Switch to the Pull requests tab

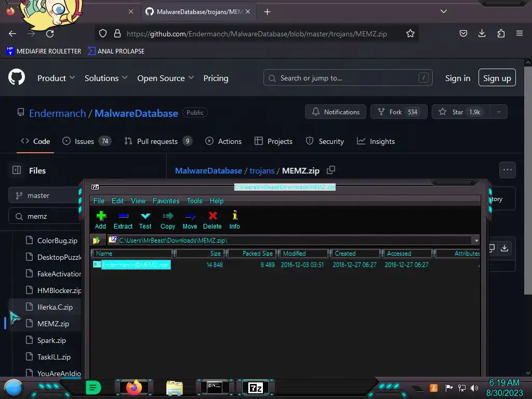tap(158, 141)
